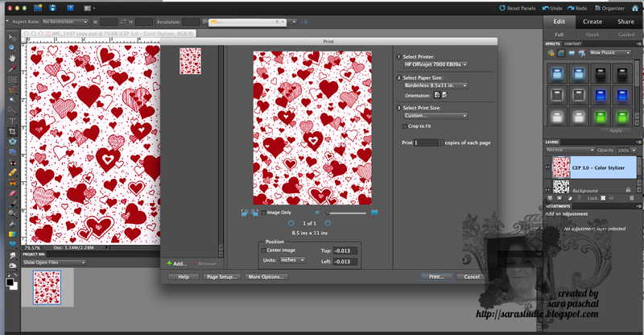Select the Crop tool in the toolbox

(x=12, y=130)
